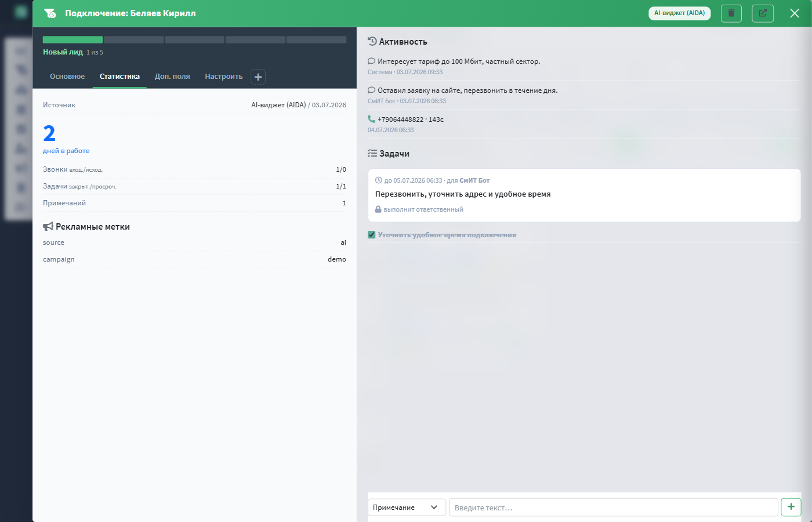This screenshot has width=812, height=522.
Task: Click the AI-виджет (AIDA) badge button
Action: tap(679, 13)
